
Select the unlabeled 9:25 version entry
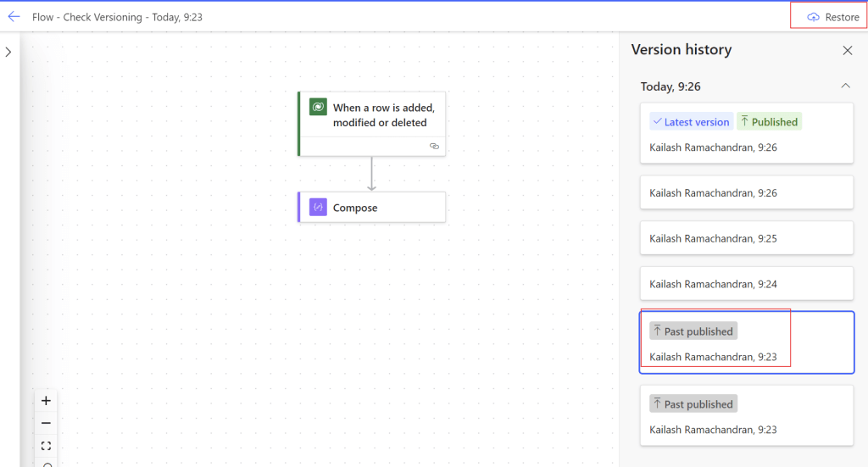(746, 238)
